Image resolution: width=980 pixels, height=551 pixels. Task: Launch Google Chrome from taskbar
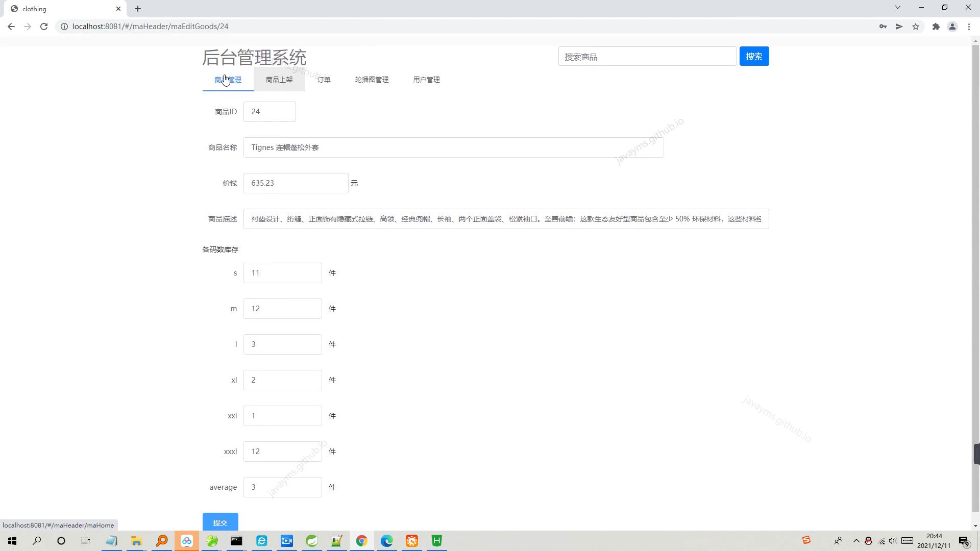(x=361, y=541)
